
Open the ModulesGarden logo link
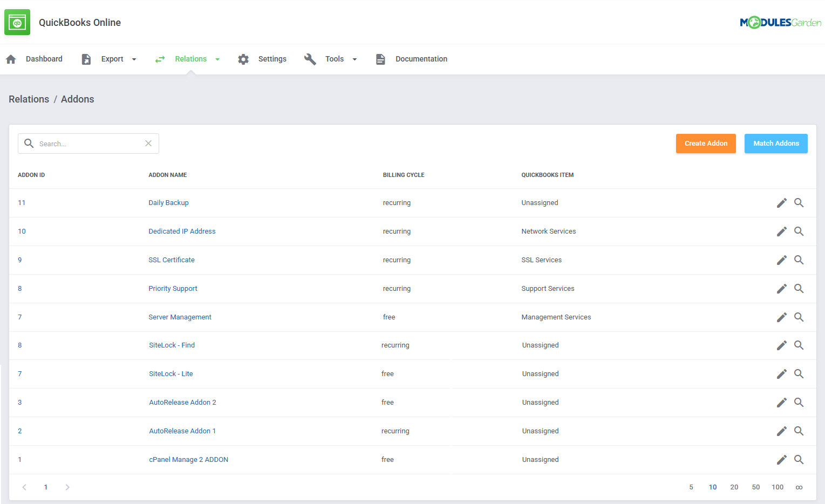click(x=780, y=22)
